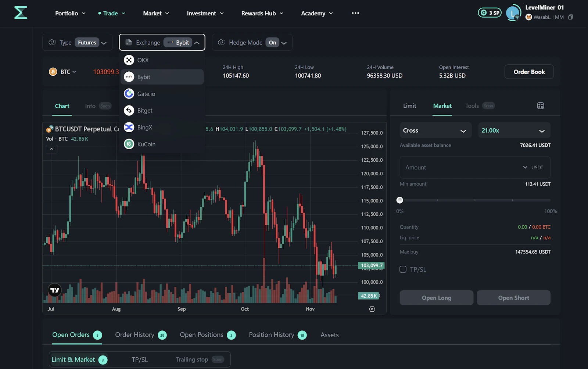Select the Market order tab
Screen dimensions: 588x369
[442, 106]
